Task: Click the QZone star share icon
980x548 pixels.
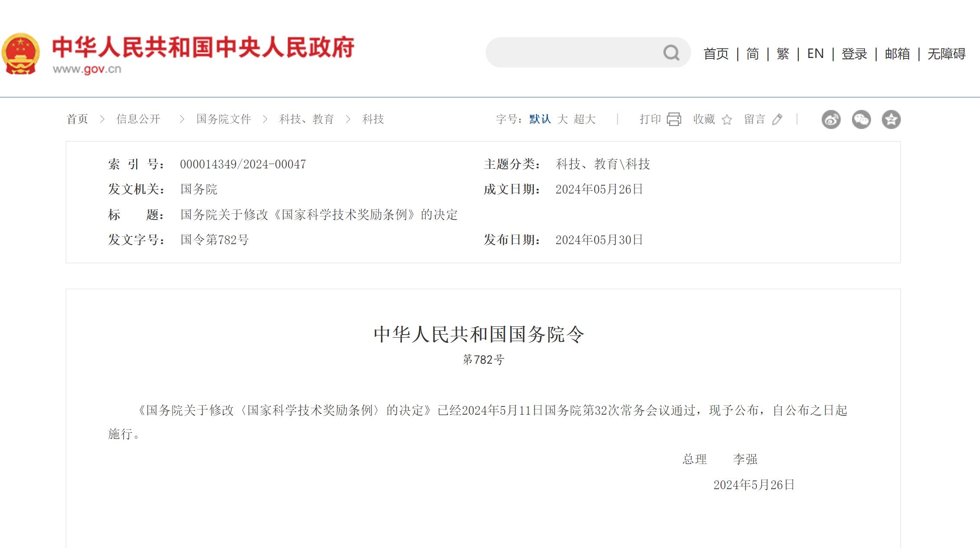Action: pyautogui.click(x=891, y=119)
